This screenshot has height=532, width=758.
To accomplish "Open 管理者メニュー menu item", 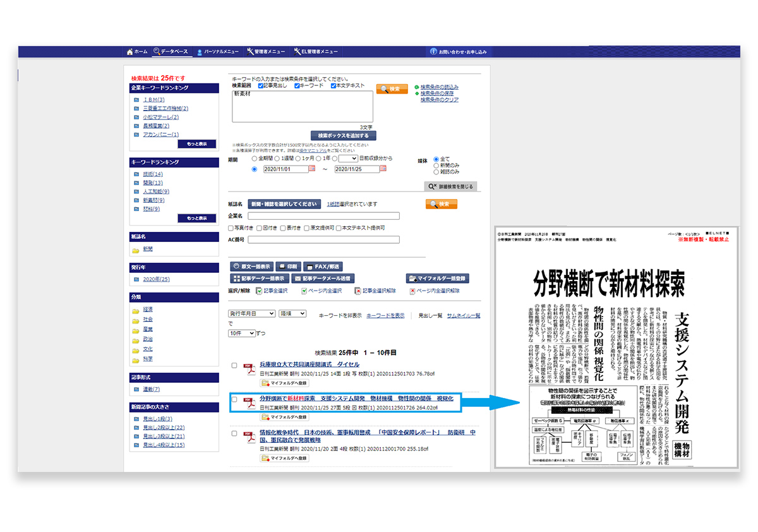I will 267,52.
